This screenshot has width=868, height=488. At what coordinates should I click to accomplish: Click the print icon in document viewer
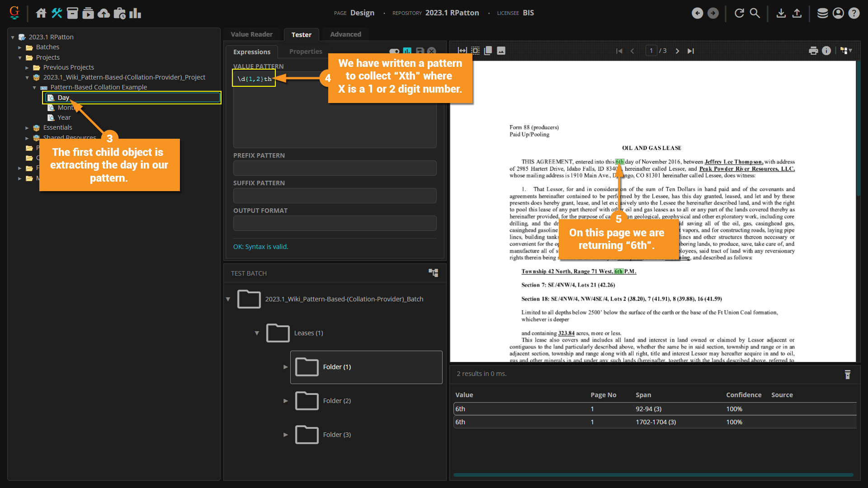pos(813,51)
